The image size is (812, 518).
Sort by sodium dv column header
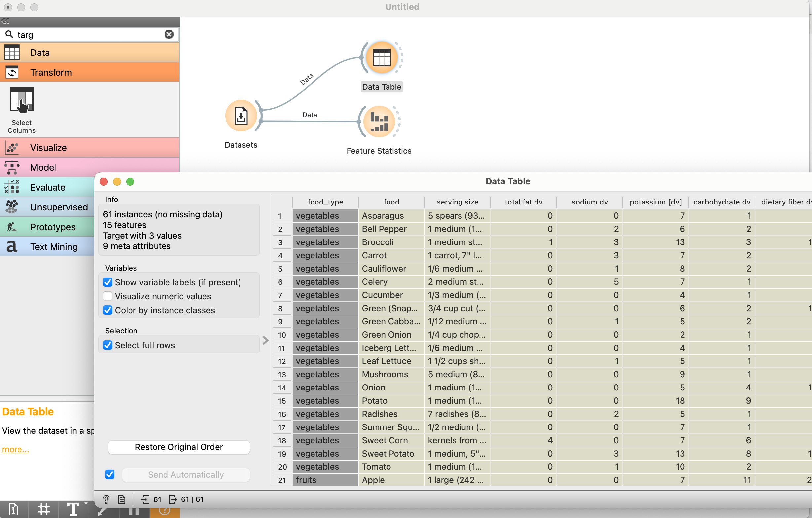click(x=589, y=202)
